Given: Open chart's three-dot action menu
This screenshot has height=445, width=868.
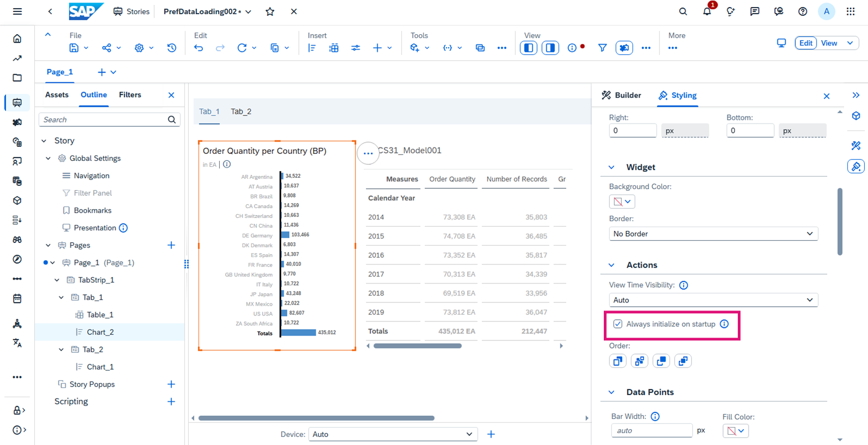Looking at the screenshot, I should click(368, 153).
